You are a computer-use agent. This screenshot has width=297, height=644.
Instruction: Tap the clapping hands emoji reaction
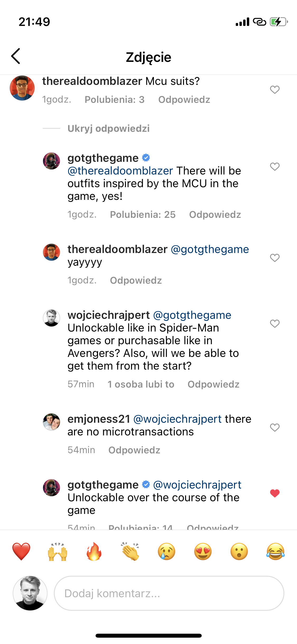tap(130, 551)
